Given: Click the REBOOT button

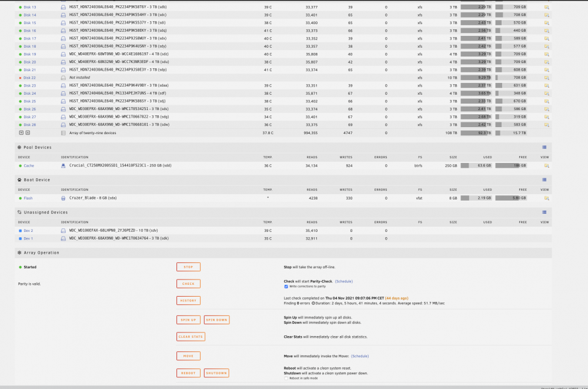Looking at the screenshot, I should [x=188, y=373].
